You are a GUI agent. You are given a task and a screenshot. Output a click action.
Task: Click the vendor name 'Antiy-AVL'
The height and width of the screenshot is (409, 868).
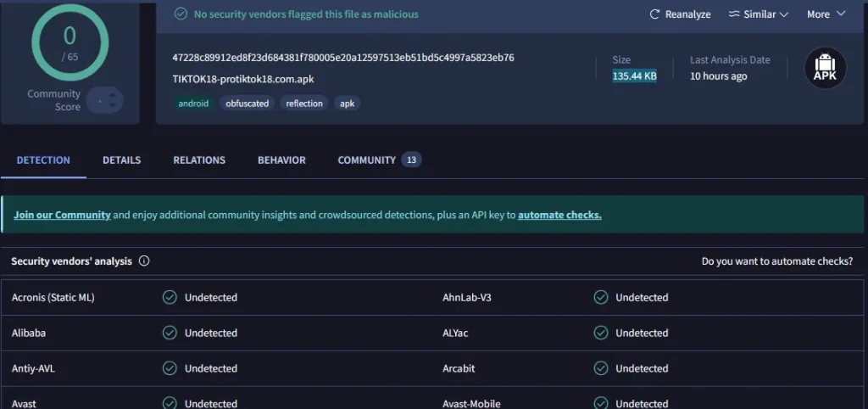coord(33,368)
